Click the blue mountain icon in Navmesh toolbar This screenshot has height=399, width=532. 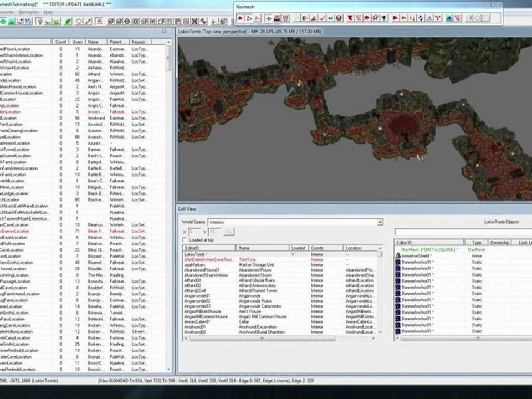pos(449,18)
